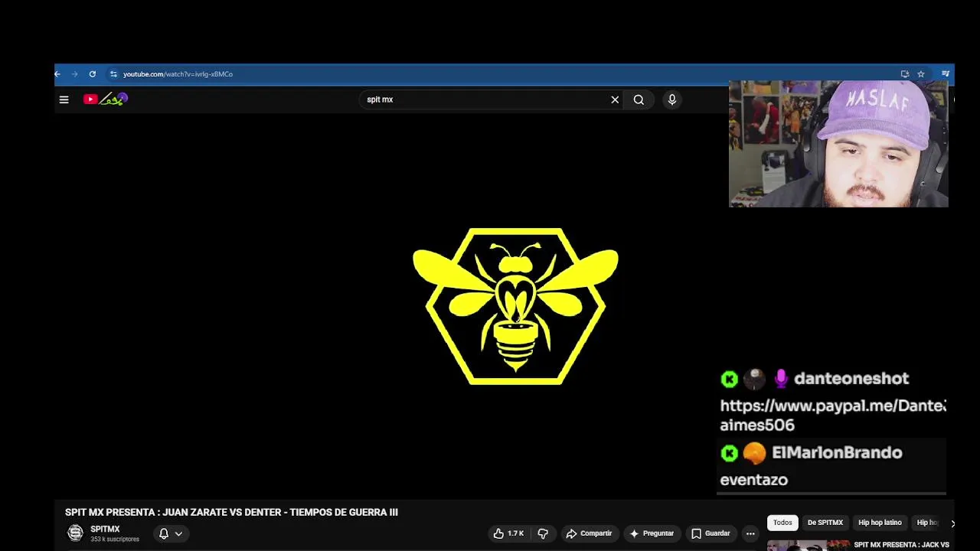Show more filter chips with right arrow

(952, 523)
